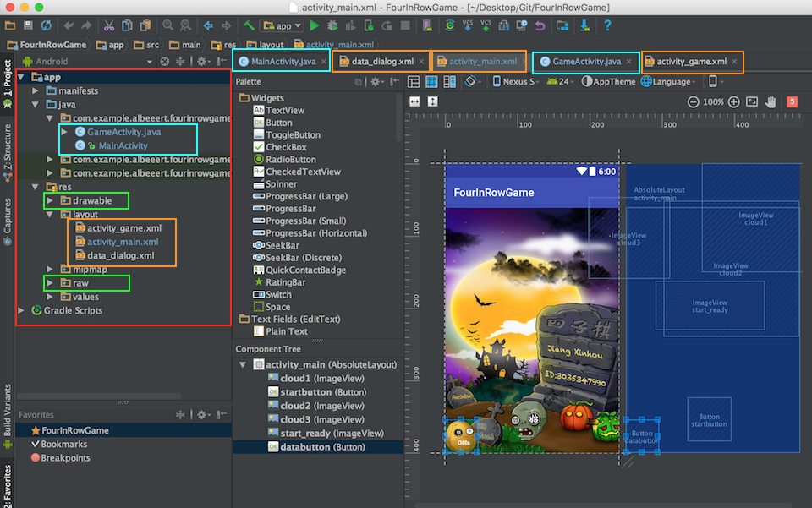
Task: Click the Cut scissors icon
Action: (x=109, y=25)
